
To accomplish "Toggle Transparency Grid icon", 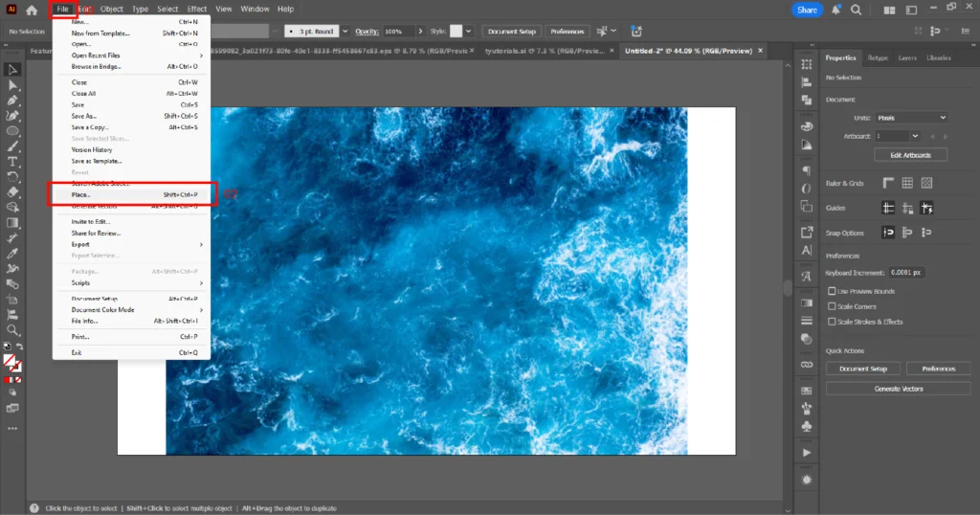I will (x=926, y=183).
